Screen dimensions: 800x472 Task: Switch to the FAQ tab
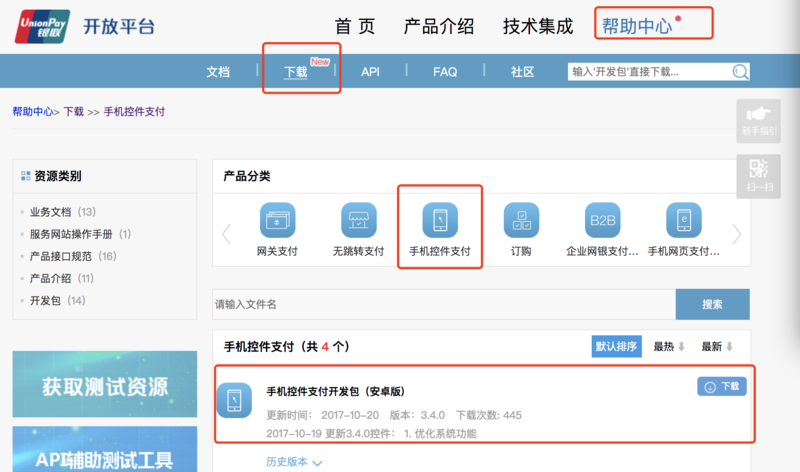[445, 72]
